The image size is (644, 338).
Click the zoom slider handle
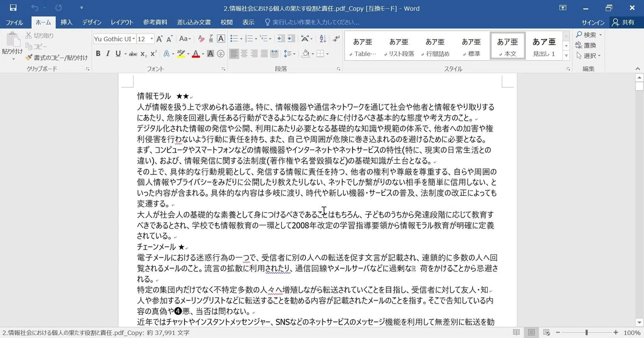coord(586,333)
